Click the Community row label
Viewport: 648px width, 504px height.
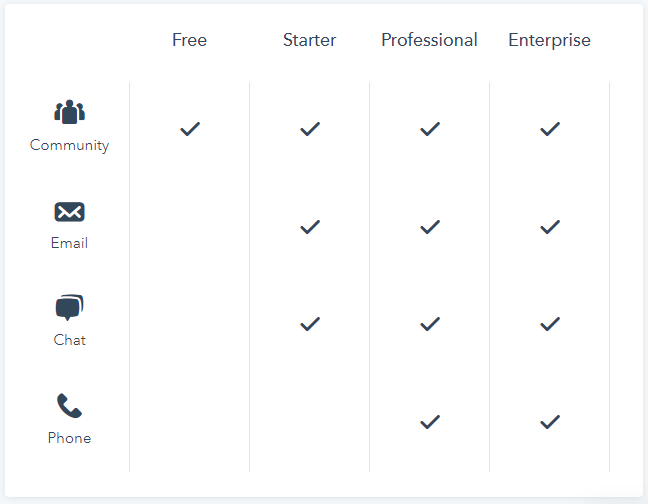69,145
